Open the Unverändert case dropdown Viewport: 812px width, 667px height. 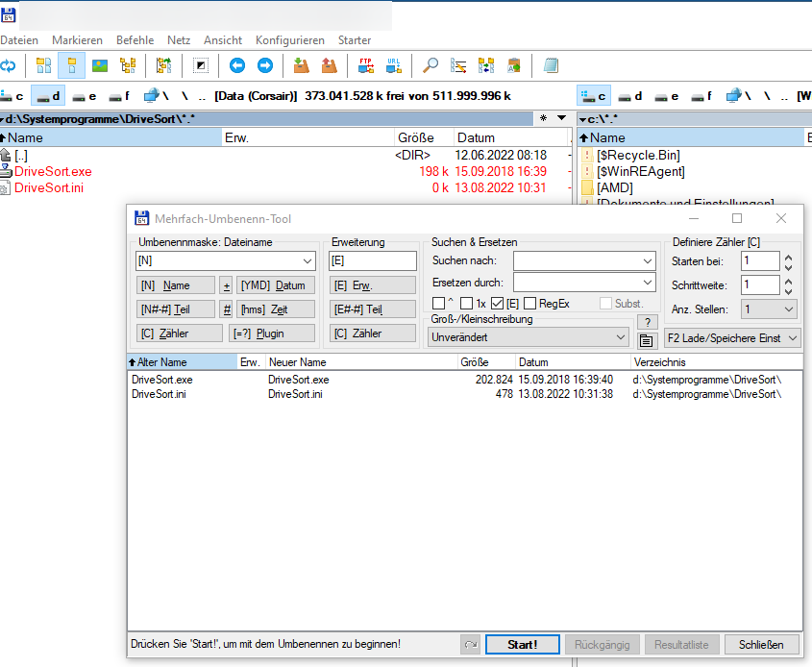[x=529, y=337]
